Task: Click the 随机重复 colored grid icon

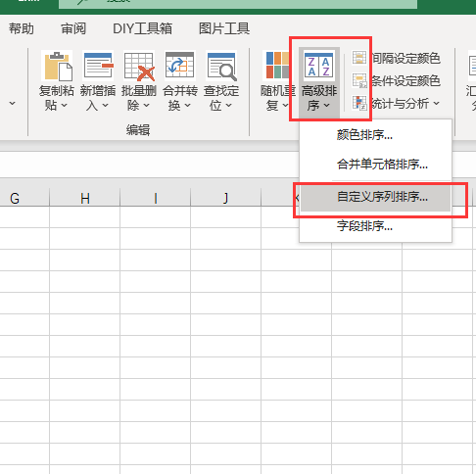Action: (277, 65)
